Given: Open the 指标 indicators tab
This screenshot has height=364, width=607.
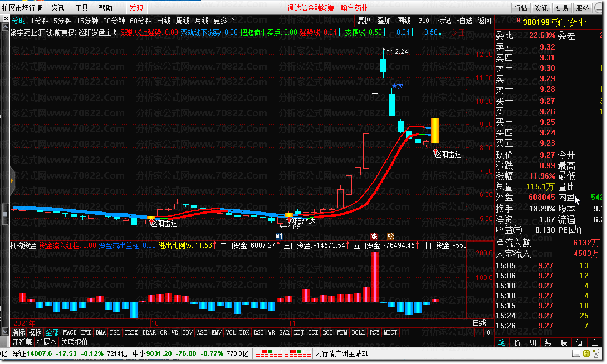Looking at the screenshot, I should 18,332.
